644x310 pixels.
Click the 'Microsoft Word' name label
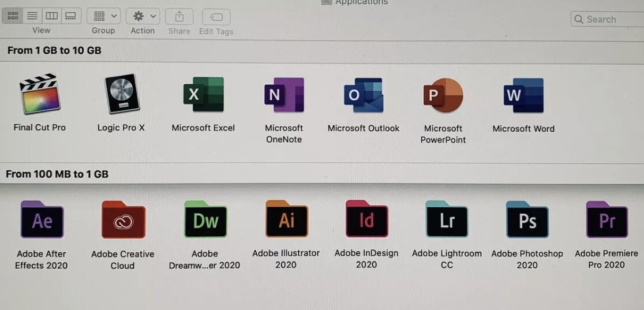tap(523, 129)
